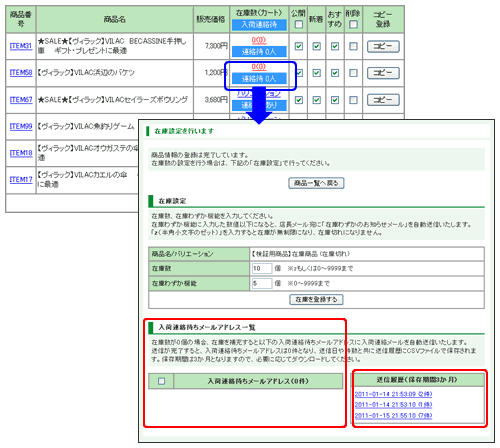Open the ITEM31 product link
This screenshot has width=500, height=448.
21,46
